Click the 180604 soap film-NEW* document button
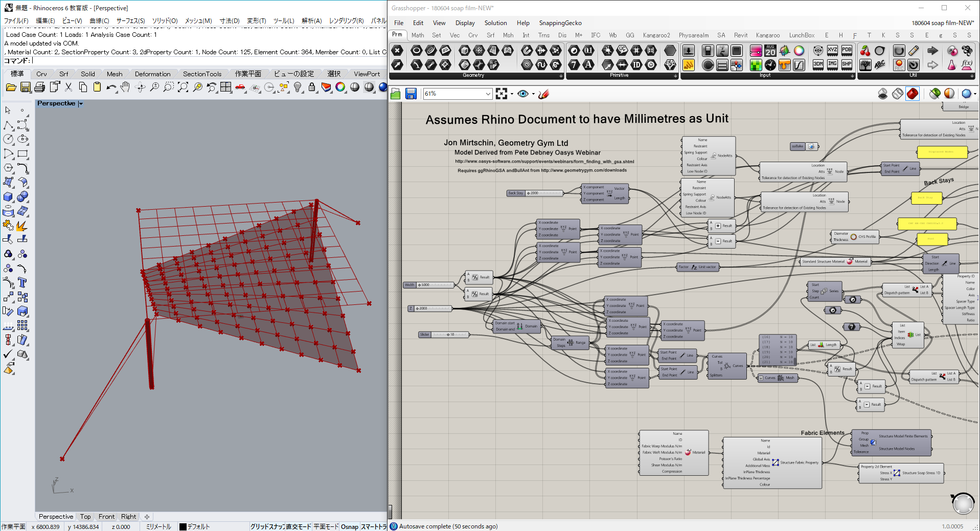Screen dimensions: 980x531 coord(943,23)
